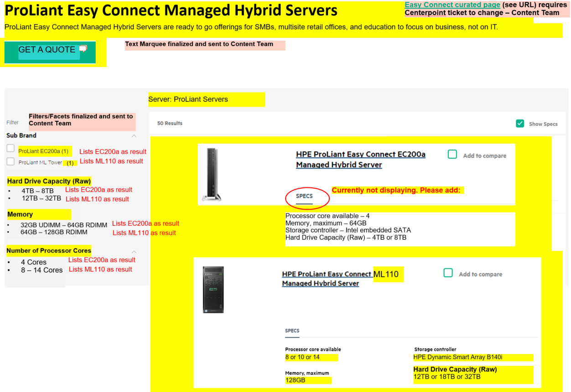The width and height of the screenshot is (571, 392).
Task: Check the ProLiant ML Tower sub brand filter
Action: tap(10, 162)
